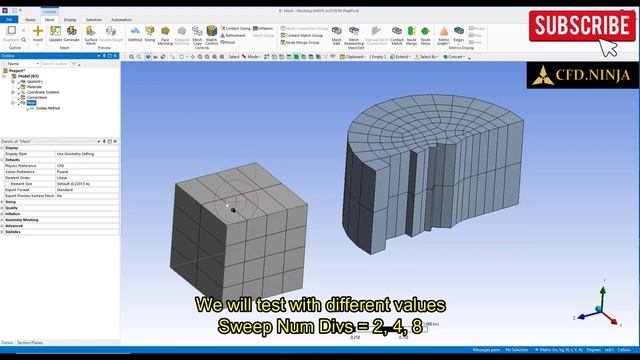The width and height of the screenshot is (640, 360).
Task: Click the Contact Match icon
Action: [x=397, y=31]
